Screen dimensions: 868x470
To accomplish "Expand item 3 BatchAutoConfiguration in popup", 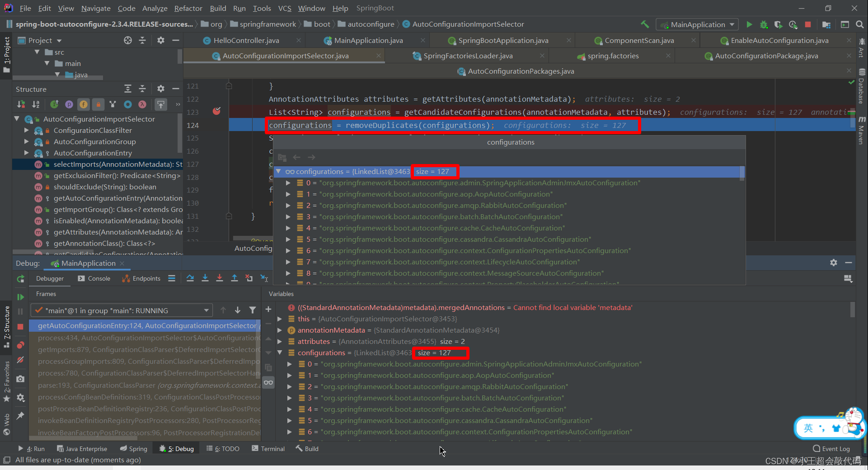I will tap(288, 216).
